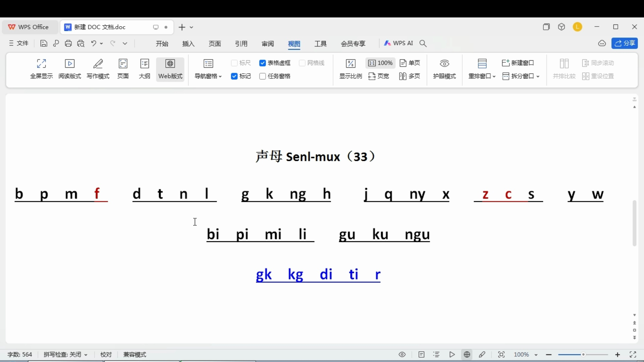Choose multiple pages view

click(410, 76)
